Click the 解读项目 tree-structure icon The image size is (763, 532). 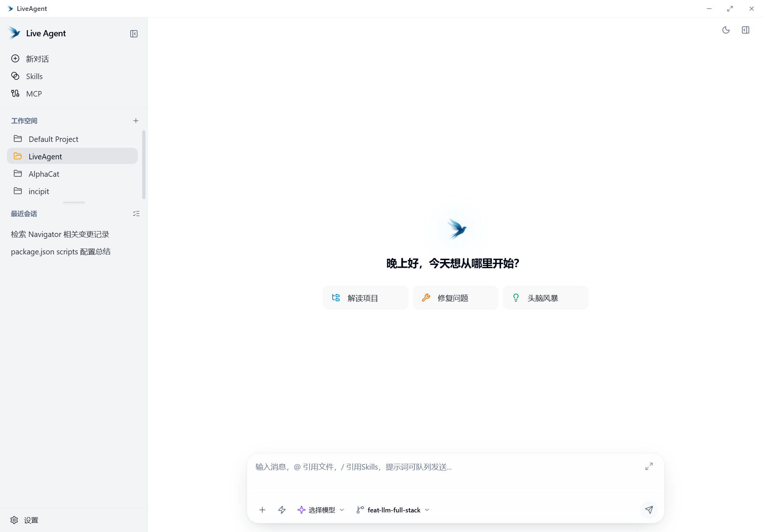click(336, 298)
